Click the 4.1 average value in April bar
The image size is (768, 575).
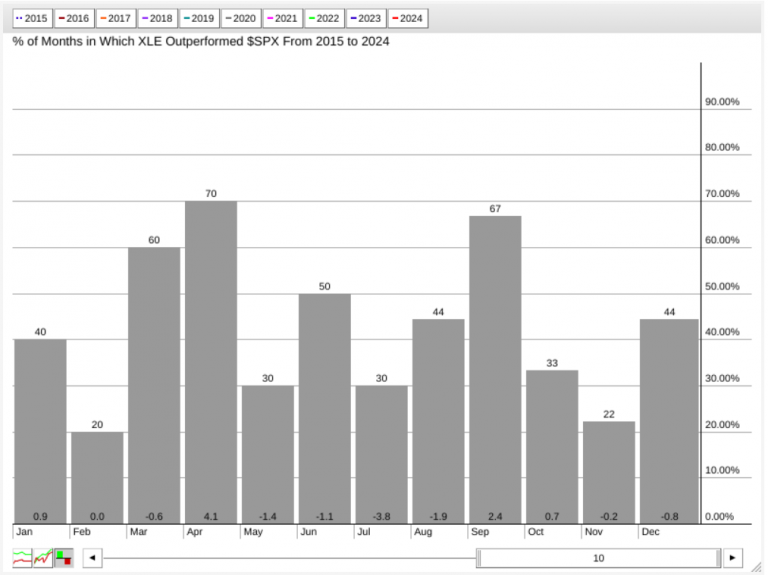211,517
